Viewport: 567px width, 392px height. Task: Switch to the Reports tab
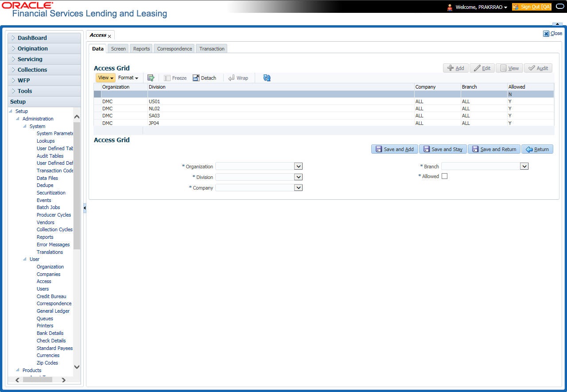(x=141, y=49)
